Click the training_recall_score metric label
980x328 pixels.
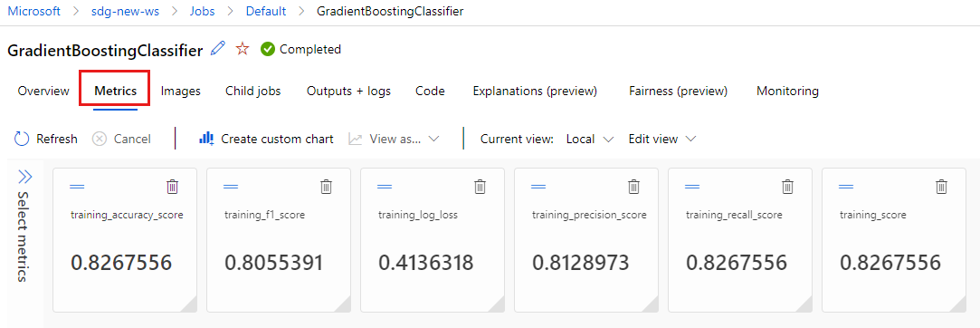pos(734,216)
